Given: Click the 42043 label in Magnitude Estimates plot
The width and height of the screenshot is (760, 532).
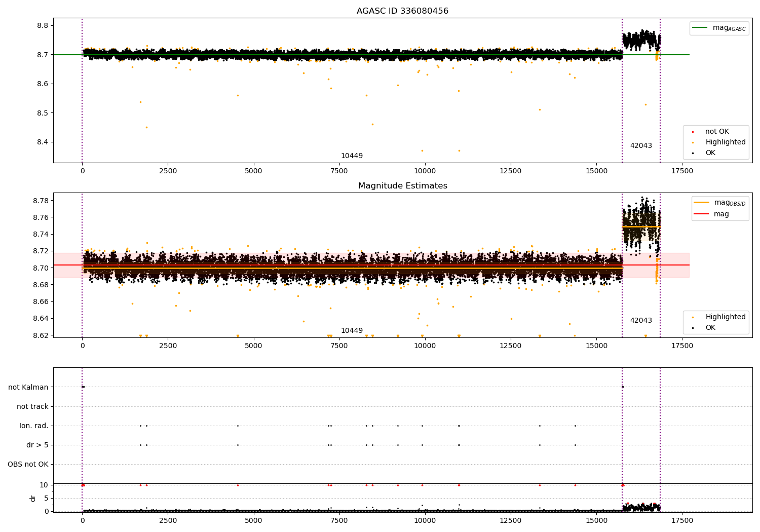Looking at the screenshot, I should (641, 321).
